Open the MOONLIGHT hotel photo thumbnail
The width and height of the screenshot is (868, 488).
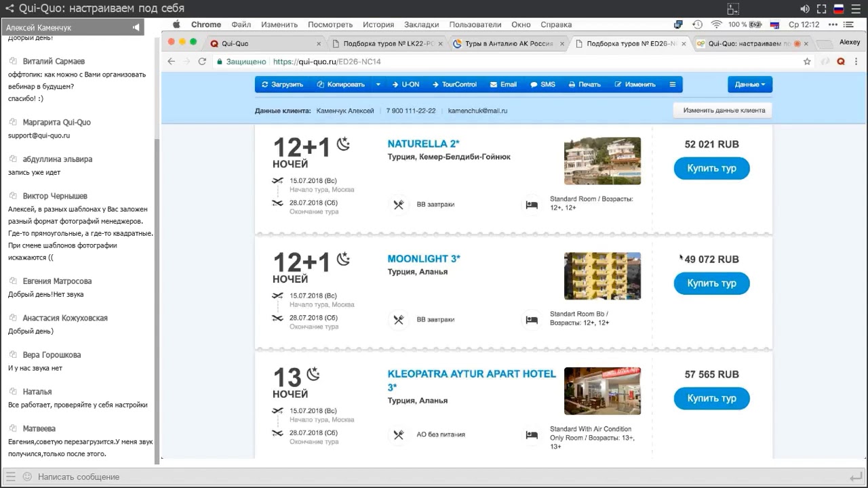click(602, 276)
